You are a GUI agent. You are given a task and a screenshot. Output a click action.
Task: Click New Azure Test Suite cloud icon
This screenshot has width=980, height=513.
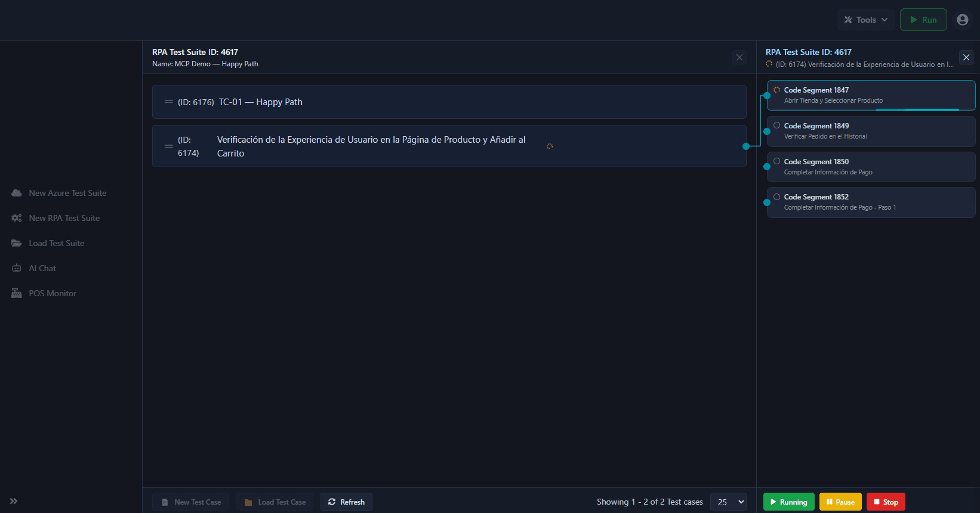tap(17, 193)
